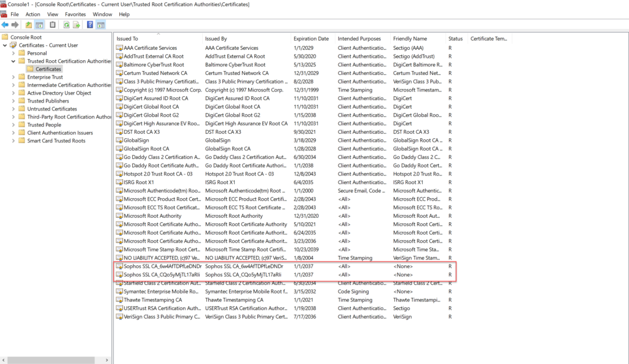
Task: Expand the Trusted People arrow
Action: [x=14, y=125]
